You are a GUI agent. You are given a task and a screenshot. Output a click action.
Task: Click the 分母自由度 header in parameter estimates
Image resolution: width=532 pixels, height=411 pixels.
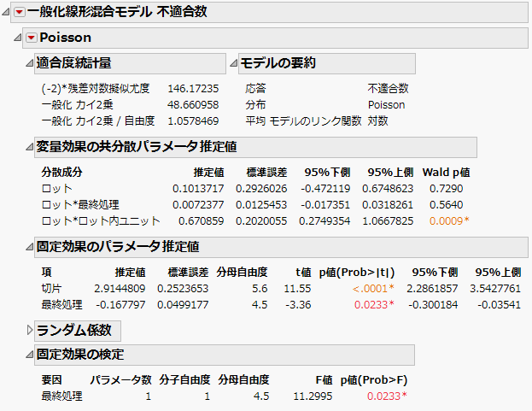point(242,273)
